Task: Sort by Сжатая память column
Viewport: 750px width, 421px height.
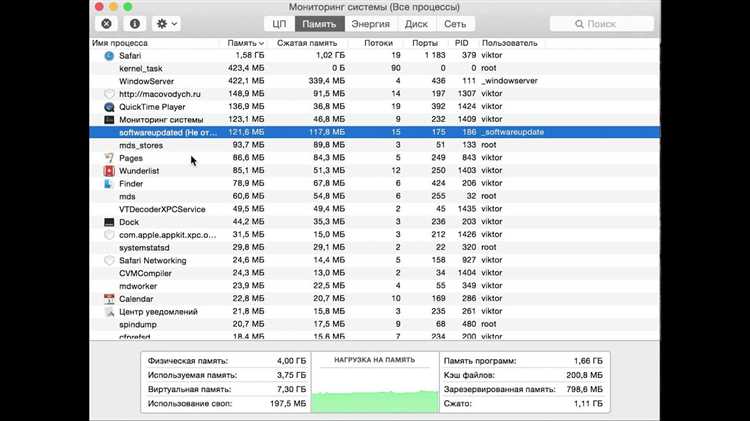Action: point(307,43)
